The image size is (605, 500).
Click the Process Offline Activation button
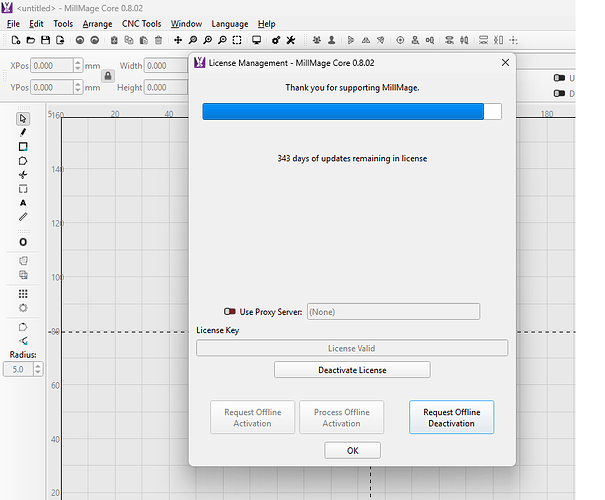click(x=341, y=417)
